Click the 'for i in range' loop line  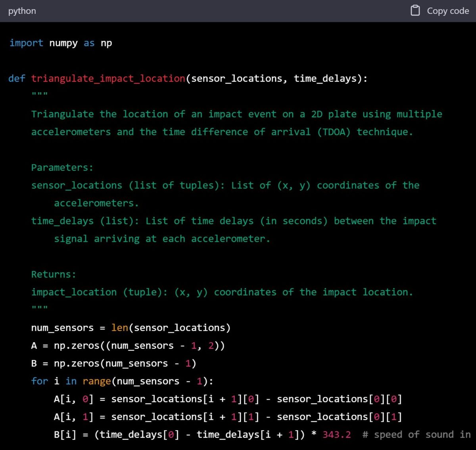122,381
